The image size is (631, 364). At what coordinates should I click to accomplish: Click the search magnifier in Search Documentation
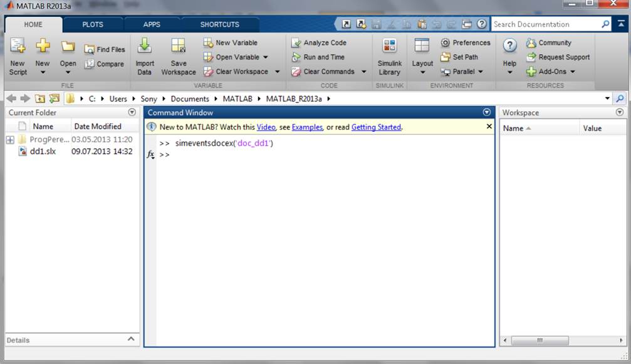pyautogui.click(x=605, y=24)
